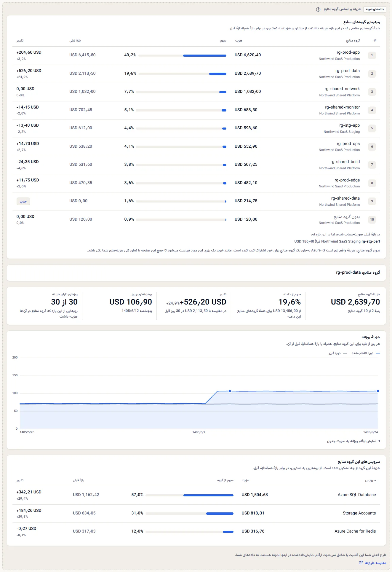The width and height of the screenshot is (392, 572).
Task: Click the USD 1,504,63 service cost
Action: [x=255, y=495]
